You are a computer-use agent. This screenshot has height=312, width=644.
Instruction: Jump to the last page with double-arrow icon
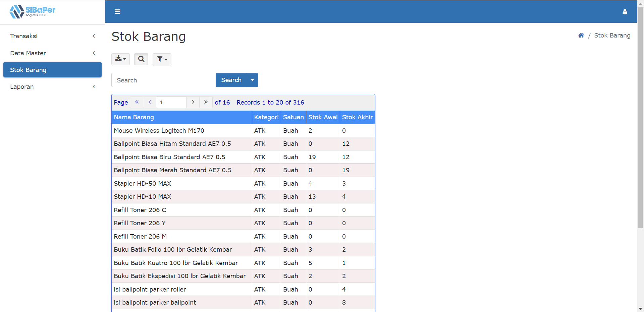point(206,102)
